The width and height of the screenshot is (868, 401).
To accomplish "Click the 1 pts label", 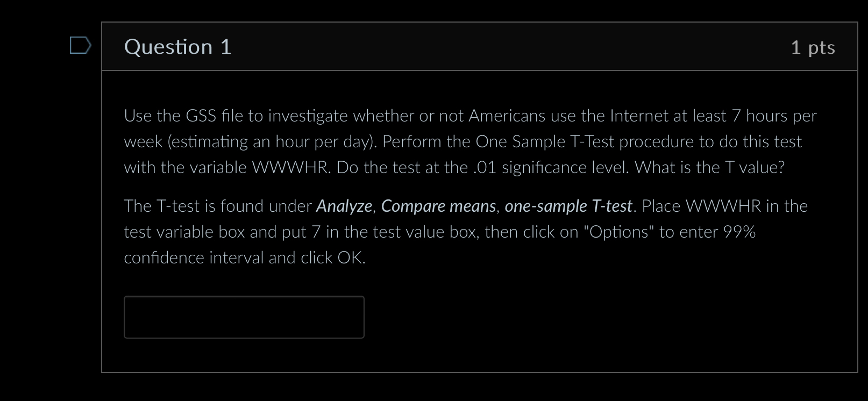I will (x=813, y=47).
